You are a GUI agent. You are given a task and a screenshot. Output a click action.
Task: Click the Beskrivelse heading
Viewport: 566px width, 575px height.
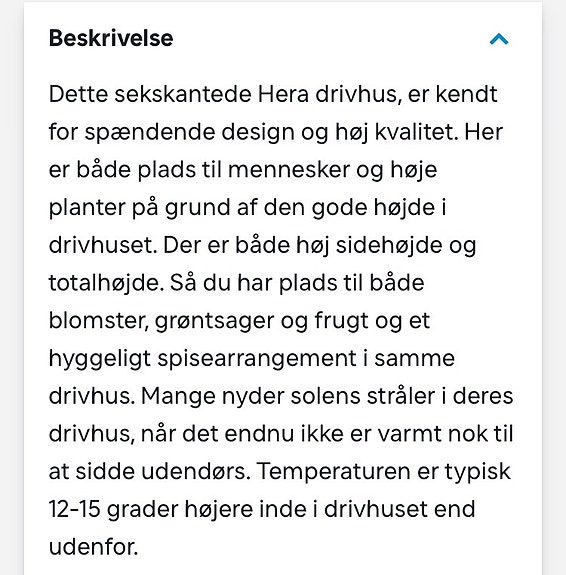click(111, 38)
